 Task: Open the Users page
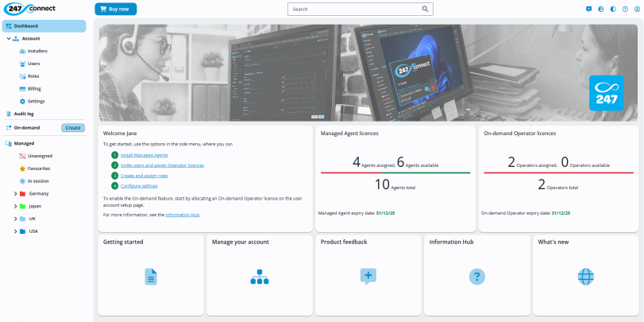33,64
